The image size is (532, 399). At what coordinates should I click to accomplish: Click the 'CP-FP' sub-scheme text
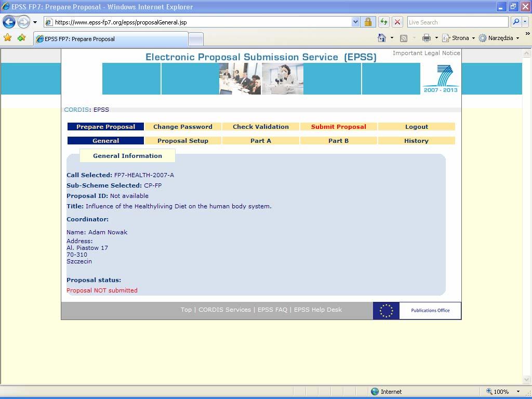[153, 185]
